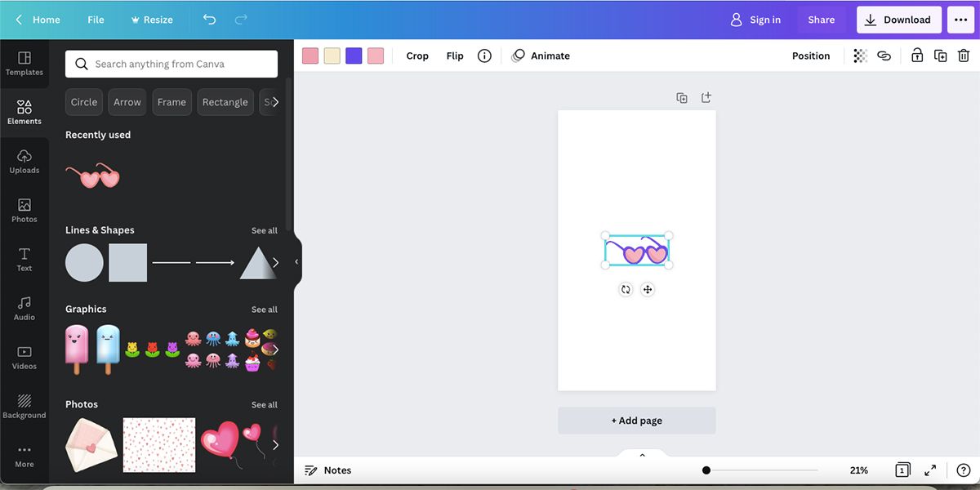Select the first pink color swatch
This screenshot has width=980, height=490.
click(x=310, y=55)
